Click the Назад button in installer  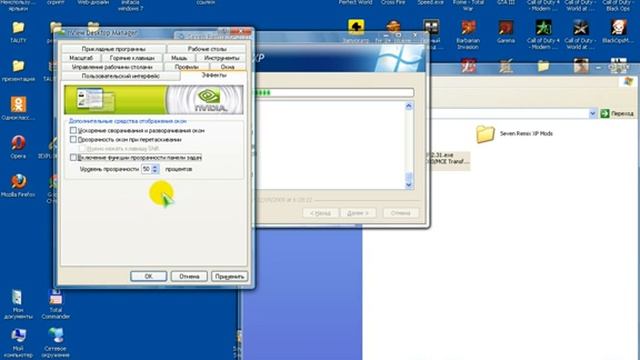pyautogui.click(x=320, y=213)
